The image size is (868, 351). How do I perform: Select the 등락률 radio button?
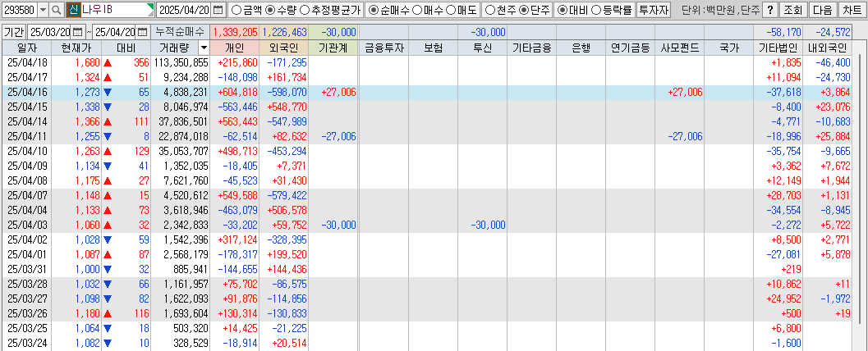point(596,9)
